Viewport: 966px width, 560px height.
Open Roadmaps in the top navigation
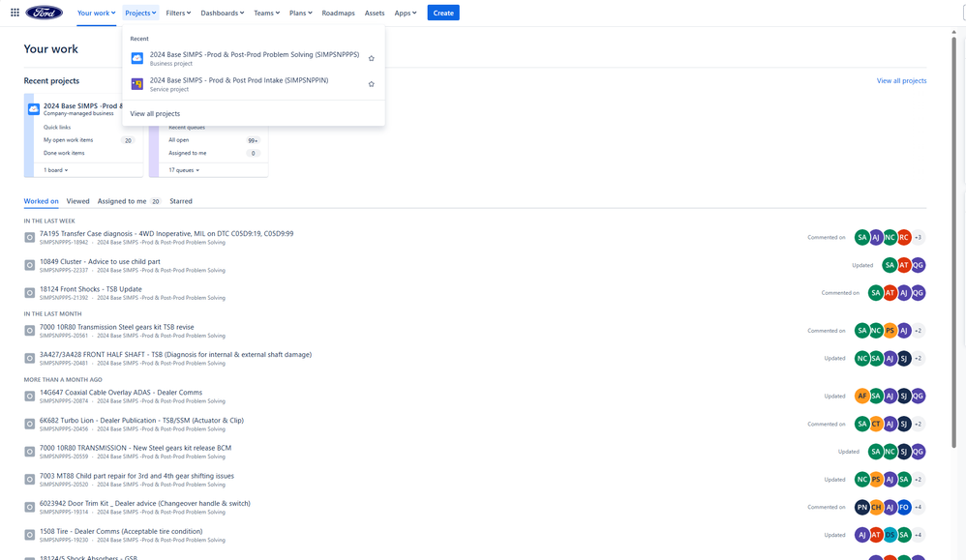click(x=338, y=13)
